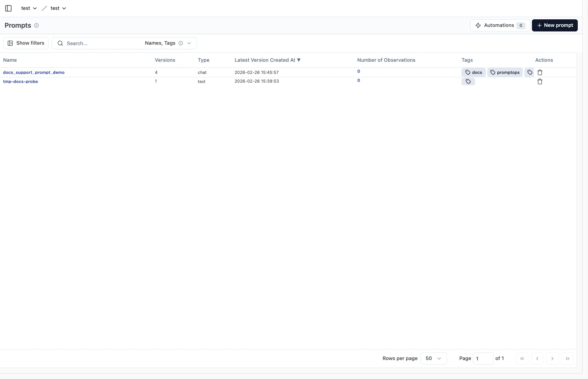
Task: Open the rows per page dropdown
Action: coord(433,358)
